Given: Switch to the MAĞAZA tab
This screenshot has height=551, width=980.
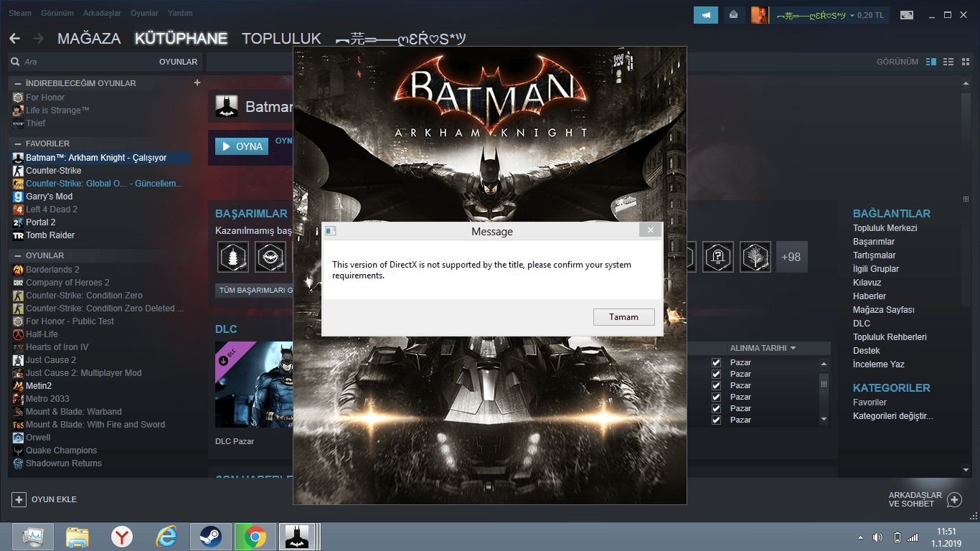Looking at the screenshot, I should click(89, 39).
